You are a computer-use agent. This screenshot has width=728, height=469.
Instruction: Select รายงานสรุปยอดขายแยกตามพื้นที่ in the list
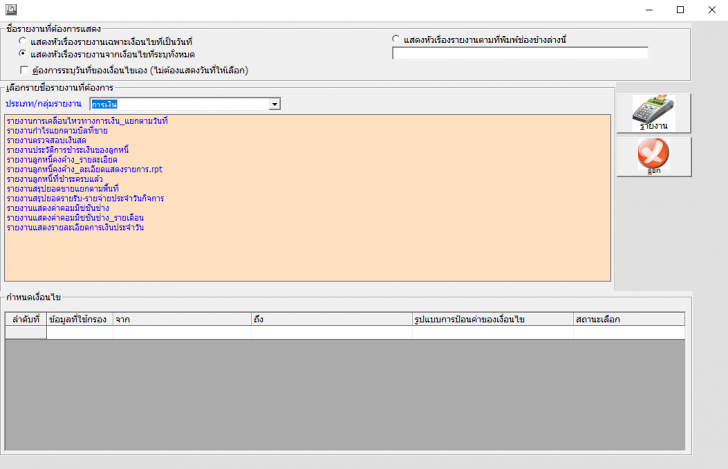tap(63, 189)
